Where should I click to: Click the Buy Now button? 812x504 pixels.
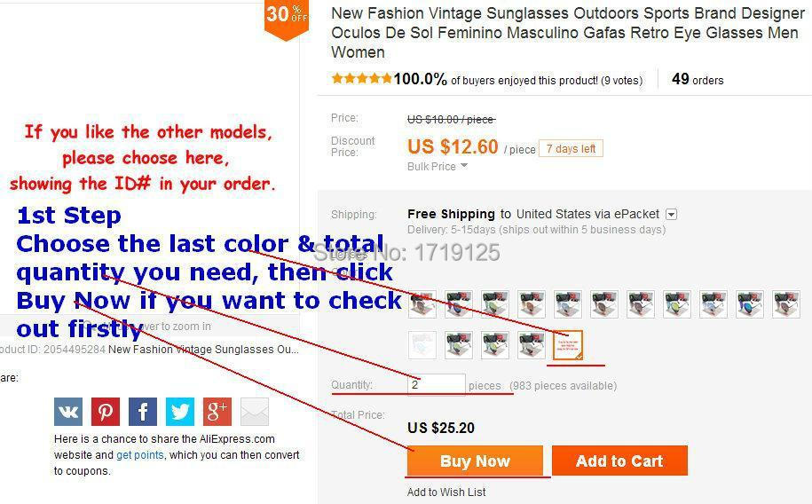[x=475, y=461]
